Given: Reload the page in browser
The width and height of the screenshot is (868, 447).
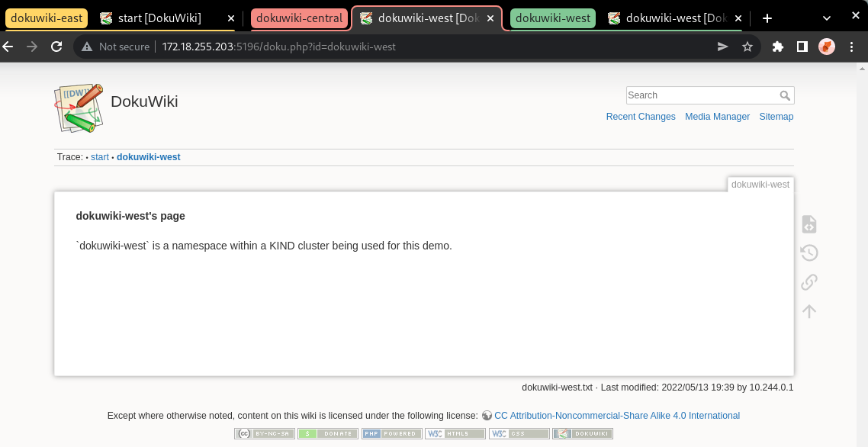Looking at the screenshot, I should (x=56, y=47).
